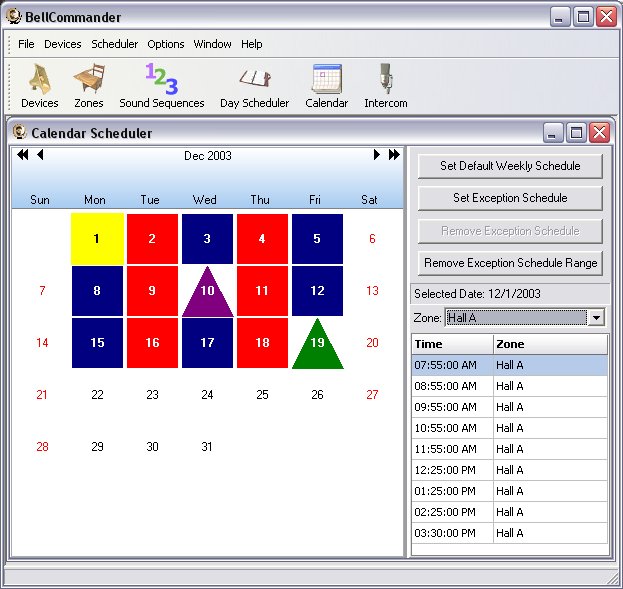The width and height of the screenshot is (623, 589).
Task: Select red day 9 on calendar
Action: pos(152,291)
